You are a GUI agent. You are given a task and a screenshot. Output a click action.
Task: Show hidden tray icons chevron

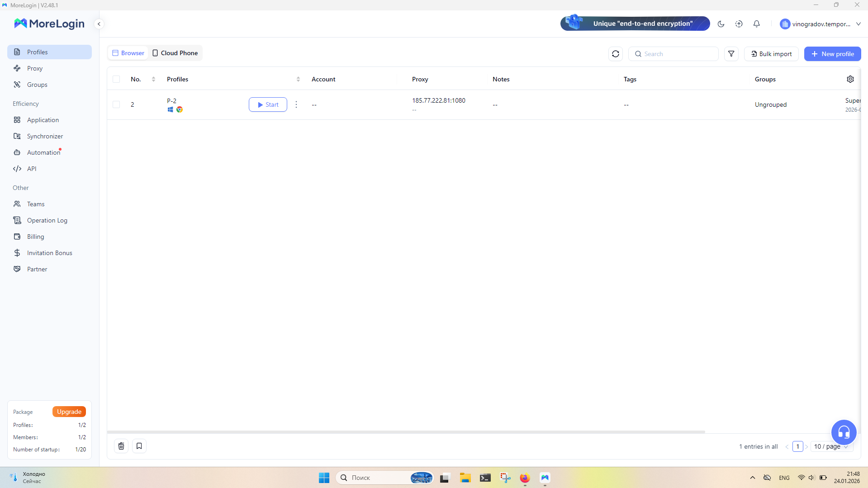pos(753,478)
